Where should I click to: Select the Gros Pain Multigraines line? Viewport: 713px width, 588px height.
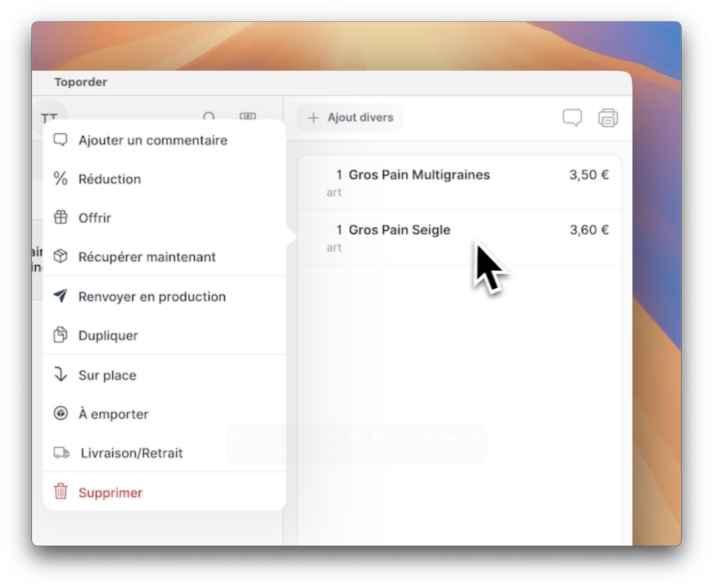pyautogui.click(x=418, y=175)
